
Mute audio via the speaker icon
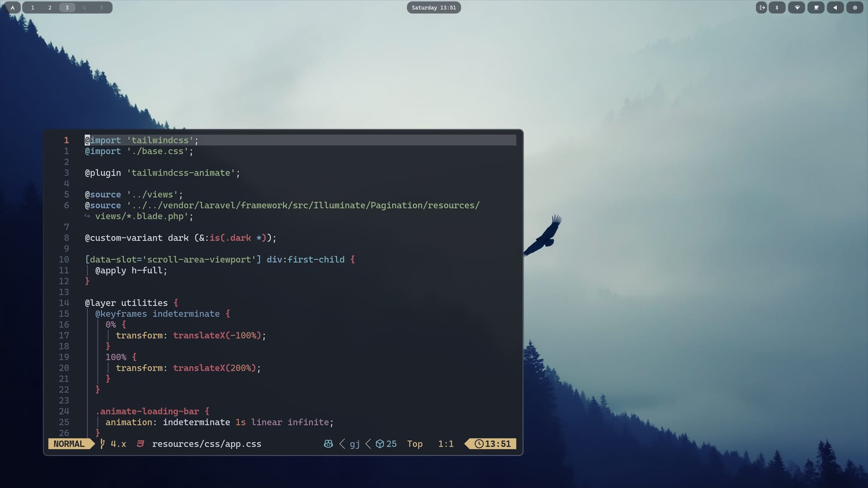coord(835,8)
